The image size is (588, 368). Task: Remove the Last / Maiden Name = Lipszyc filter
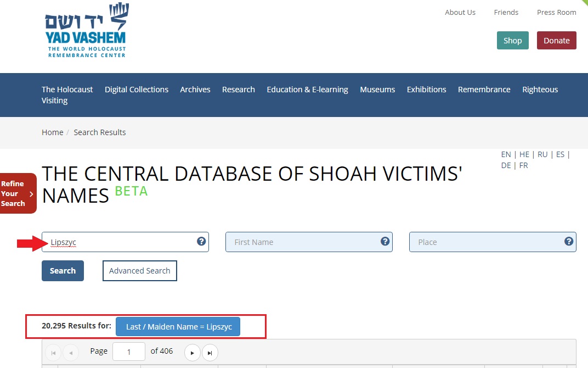tap(179, 327)
